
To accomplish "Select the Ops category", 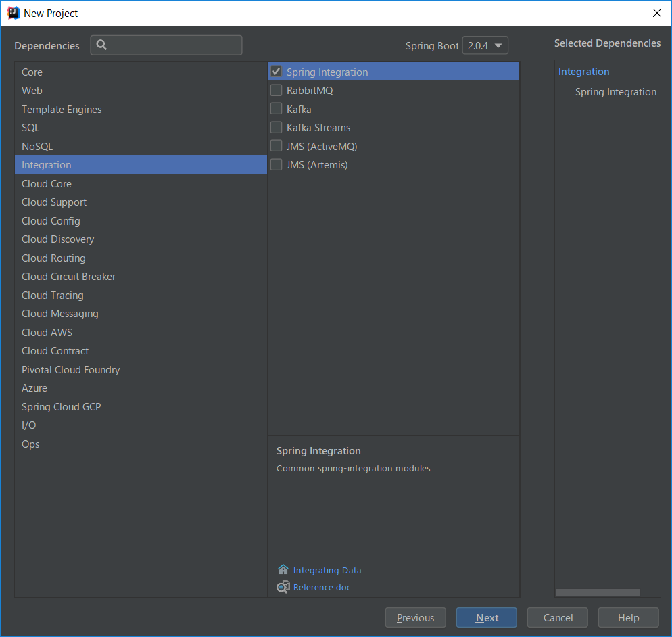I will (x=141, y=444).
